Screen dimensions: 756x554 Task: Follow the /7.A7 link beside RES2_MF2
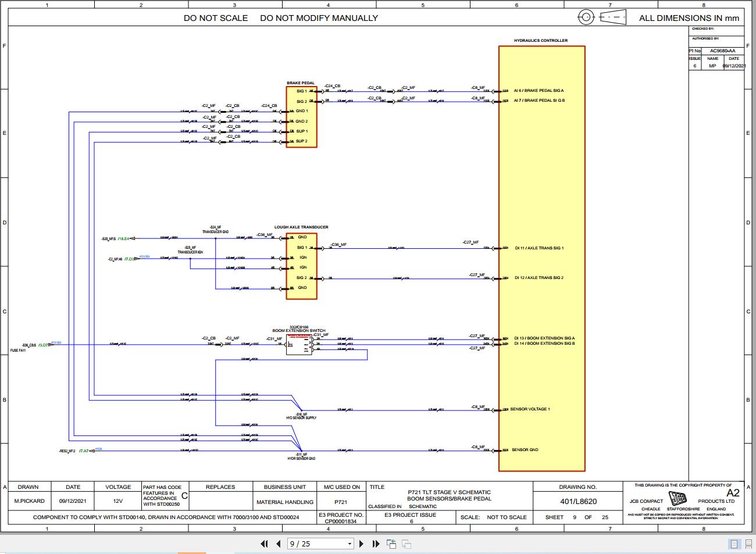click(x=84, y=451)
